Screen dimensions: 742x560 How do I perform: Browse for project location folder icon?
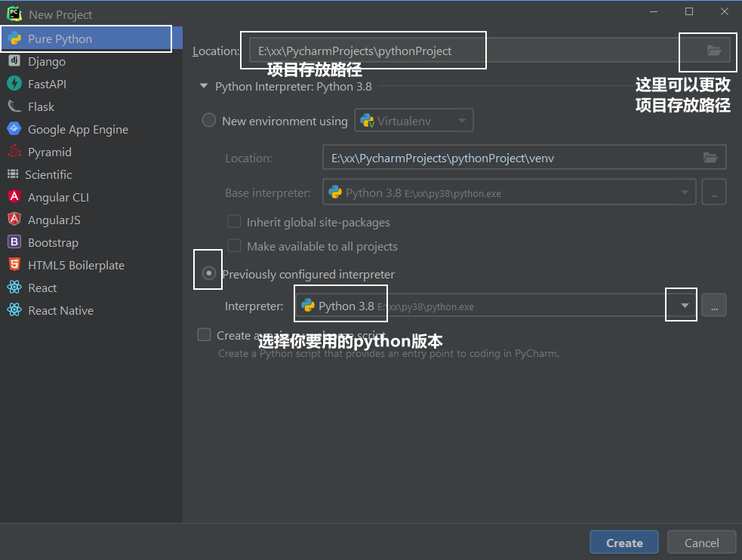point(714,50)
